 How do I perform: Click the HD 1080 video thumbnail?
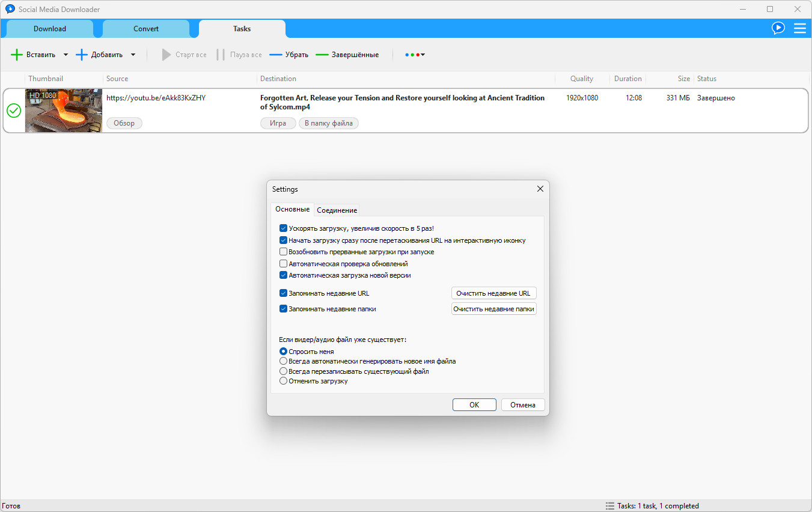(x=64, y=111)
